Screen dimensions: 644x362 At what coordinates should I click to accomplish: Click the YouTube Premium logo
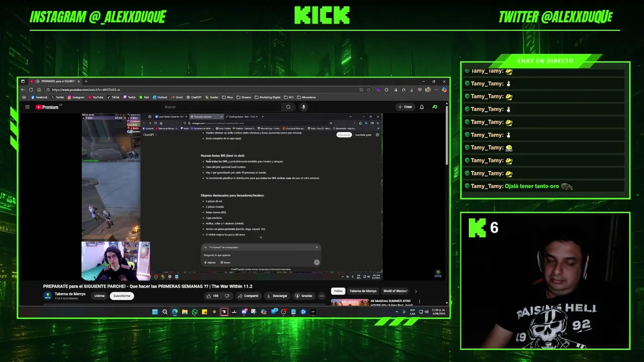48,107
